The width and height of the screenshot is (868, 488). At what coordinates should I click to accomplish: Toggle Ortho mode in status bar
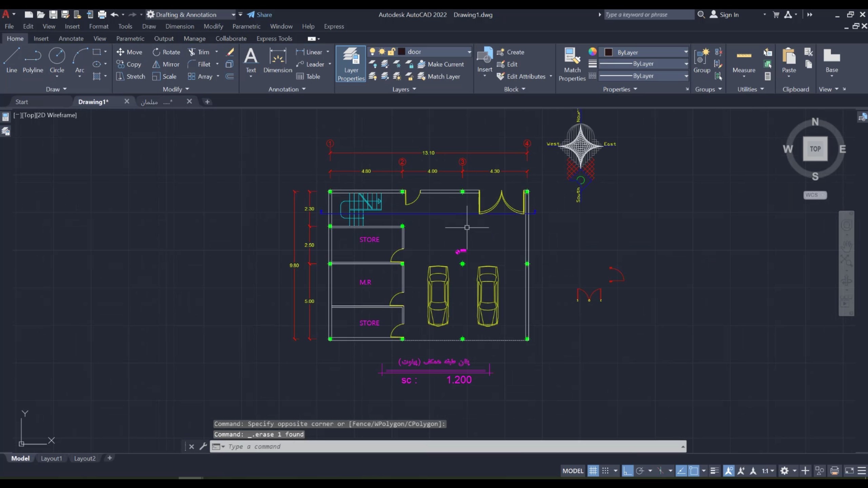point(628,470)
